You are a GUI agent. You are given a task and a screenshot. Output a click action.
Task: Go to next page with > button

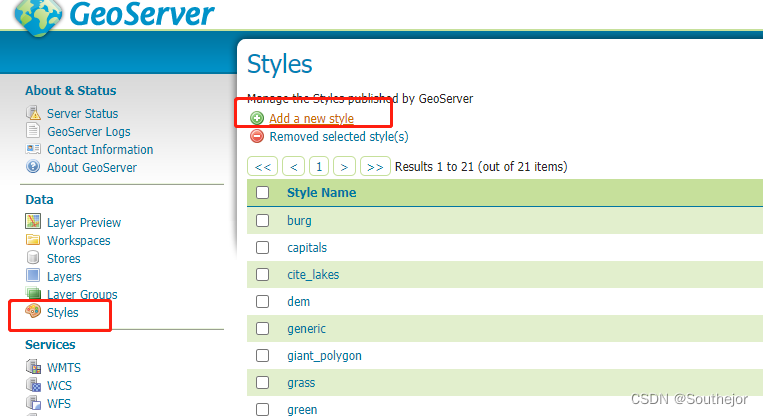coord(344,166)
